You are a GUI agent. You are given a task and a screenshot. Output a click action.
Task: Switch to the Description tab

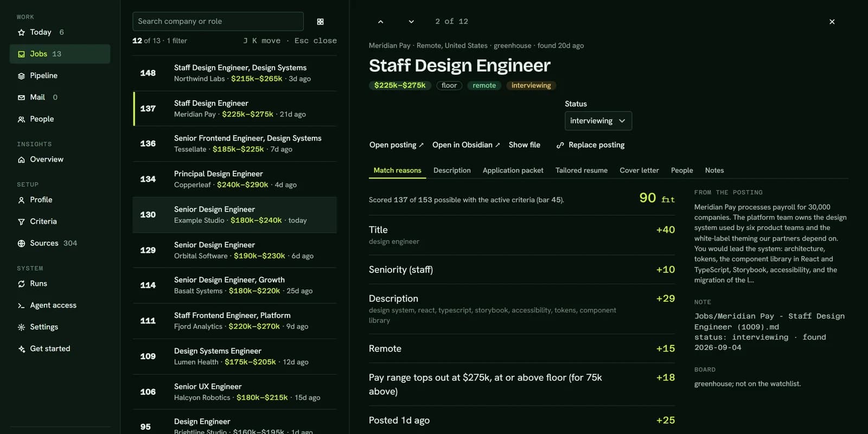(452, 170)
